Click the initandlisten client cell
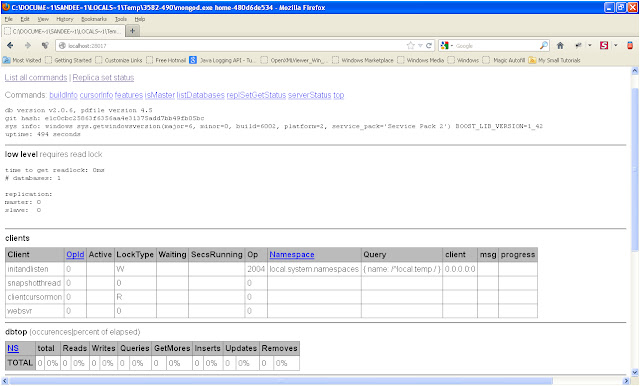The width and height of the screenshot is (640, 386). click(x=35, y=269)
